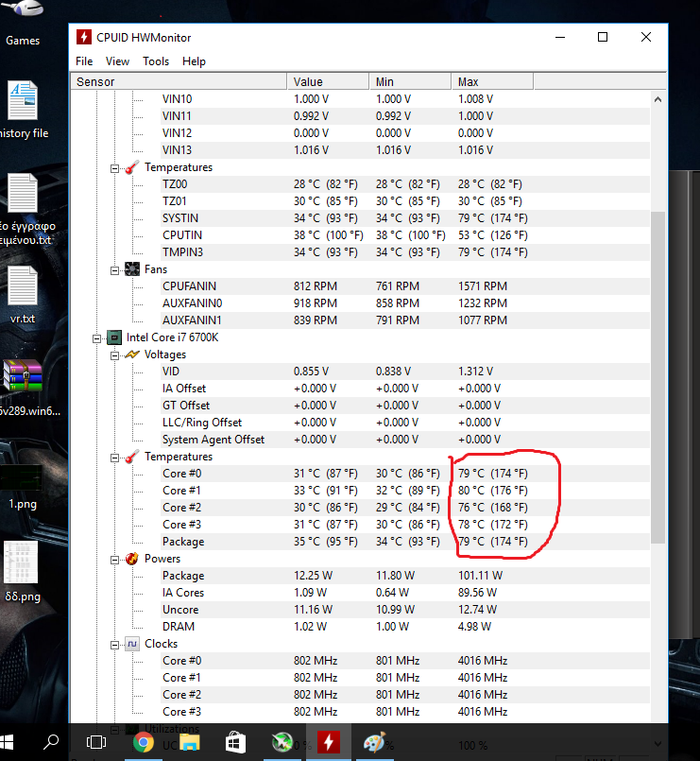Collapse the Powers section
The height and width of the screenshot is (761, 700).
pyautogui.click(x=114, y=560)
